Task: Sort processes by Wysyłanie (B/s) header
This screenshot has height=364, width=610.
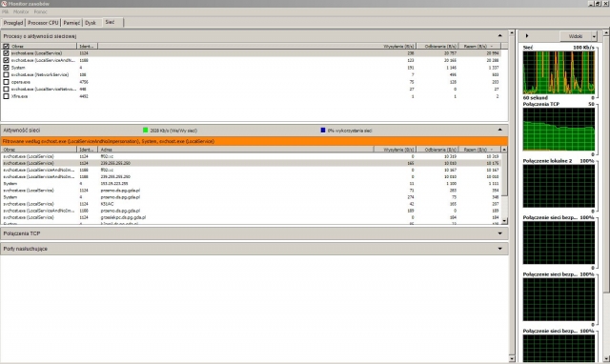Action: [x=398, y=47]
